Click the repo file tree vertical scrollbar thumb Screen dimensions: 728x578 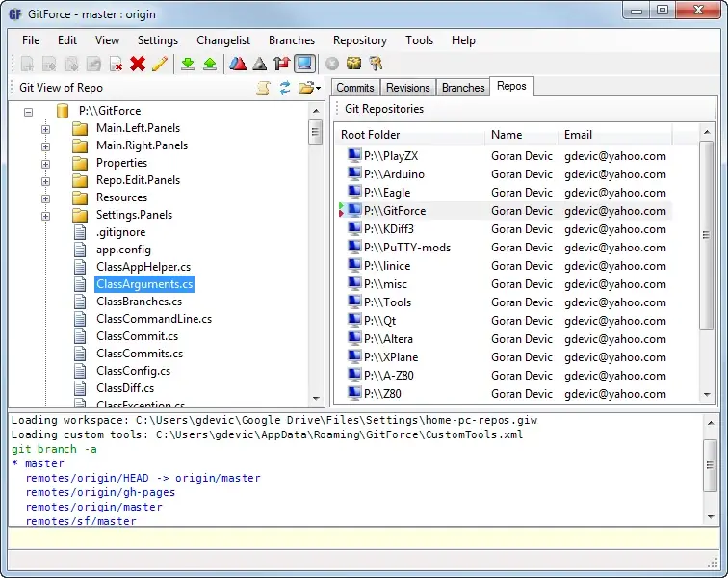(x=315, y=131)
